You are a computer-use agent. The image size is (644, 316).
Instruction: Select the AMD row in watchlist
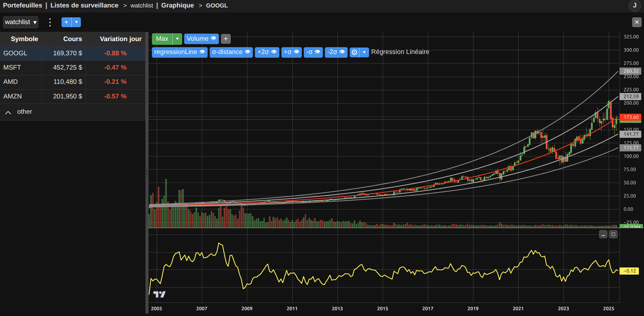73,82
